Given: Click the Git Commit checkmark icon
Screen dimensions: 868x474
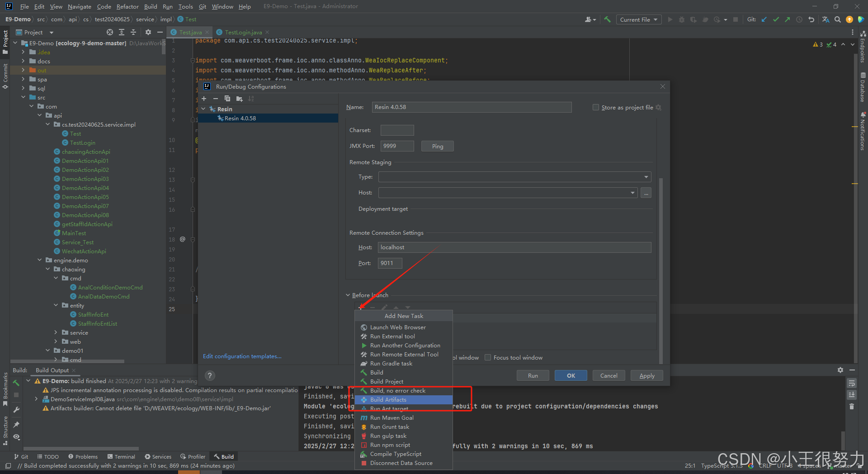Looking at the screenshot, I should [776, 19].
